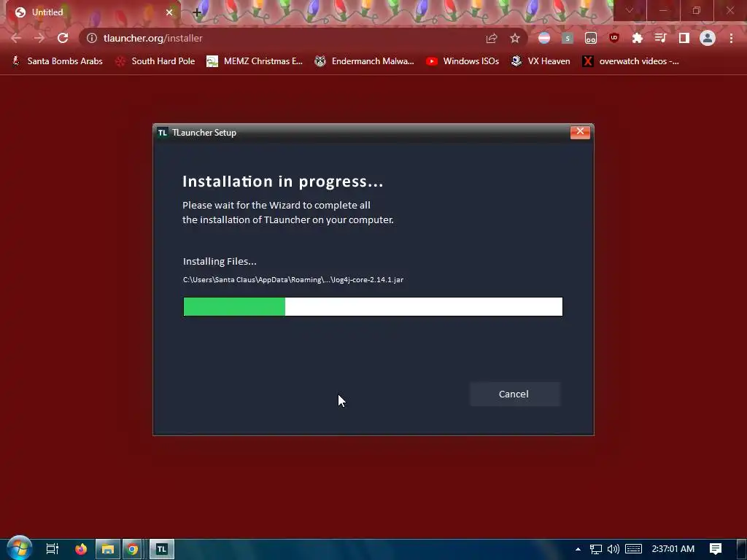The height and width of the screenshot is (560, 747).
Task: Open the gray S extension icon
Action: click(x=568, y=38)
